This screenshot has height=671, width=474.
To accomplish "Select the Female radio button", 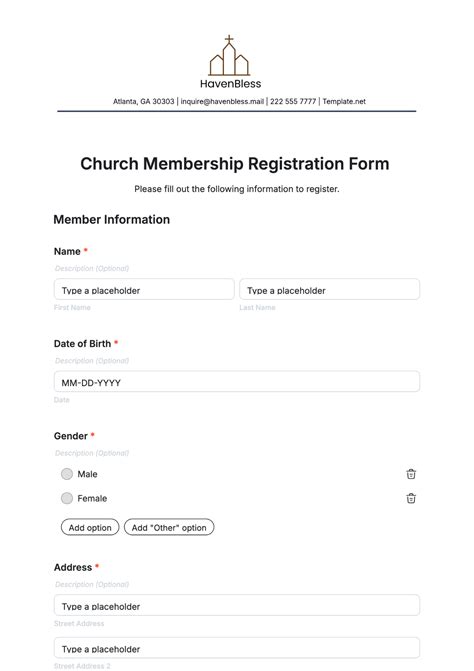I will (x=67, y=498).
